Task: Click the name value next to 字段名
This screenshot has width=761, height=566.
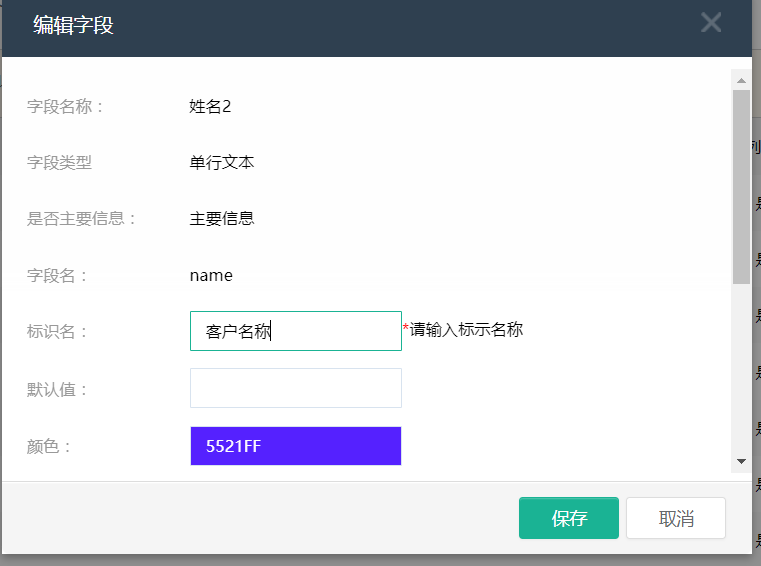Action: 211,276
